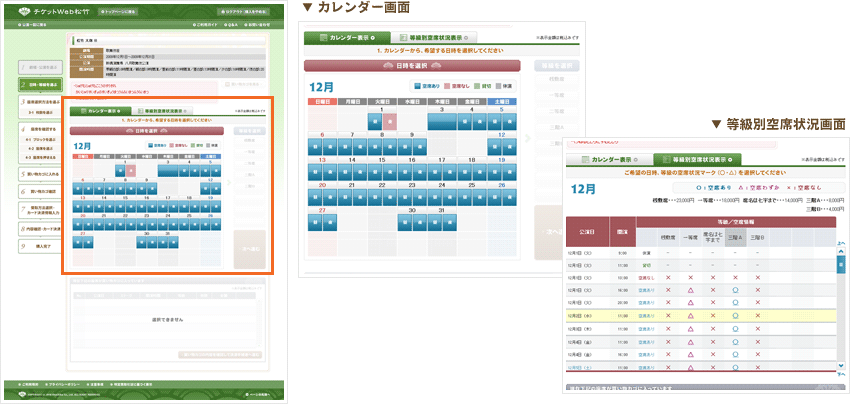The image size is (850, 404).
Task: Select the first slot on December 19
Action: (494, 172)
